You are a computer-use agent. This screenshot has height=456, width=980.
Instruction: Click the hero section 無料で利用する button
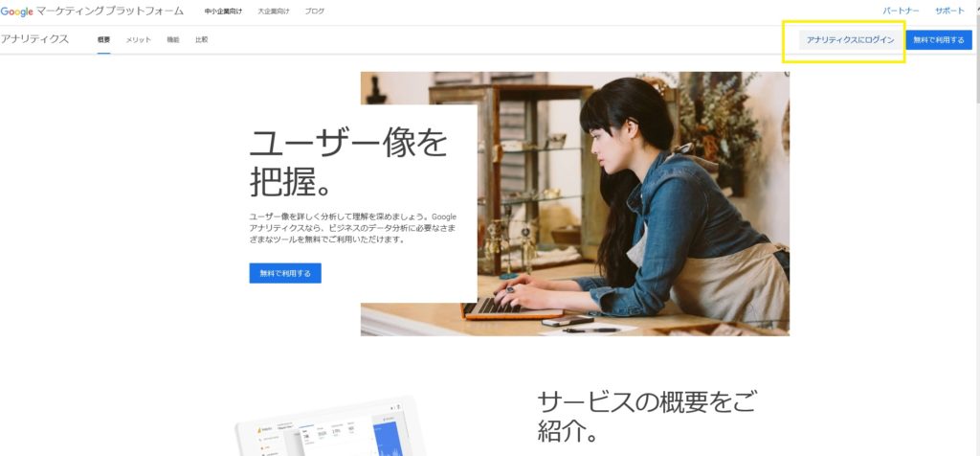(x=285, y=273)
